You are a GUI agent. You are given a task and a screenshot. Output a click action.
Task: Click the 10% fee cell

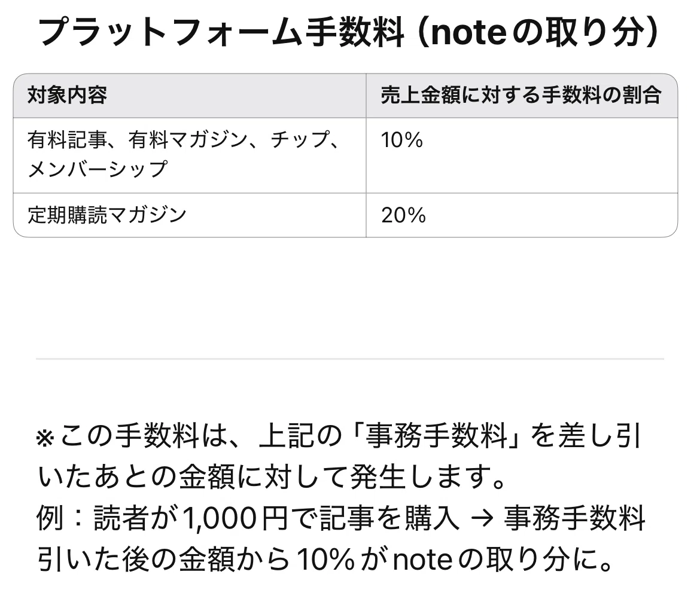point(522,155)
